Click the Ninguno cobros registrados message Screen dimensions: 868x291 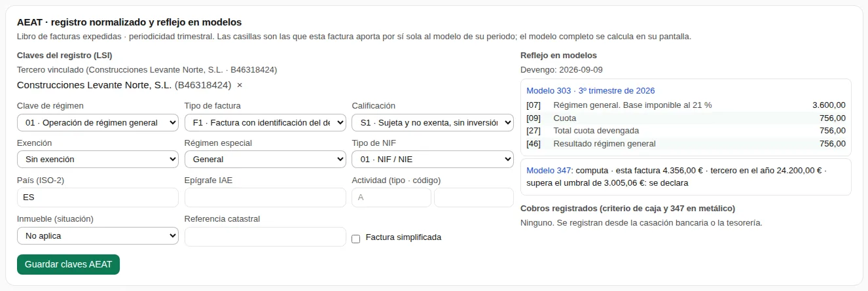[x=642, y=223]
